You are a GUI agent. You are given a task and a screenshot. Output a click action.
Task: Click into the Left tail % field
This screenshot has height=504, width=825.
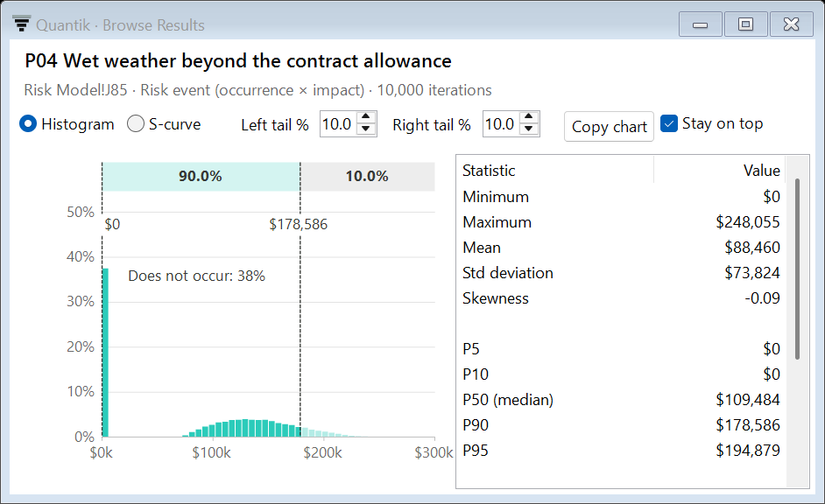(x=338, y=124)
